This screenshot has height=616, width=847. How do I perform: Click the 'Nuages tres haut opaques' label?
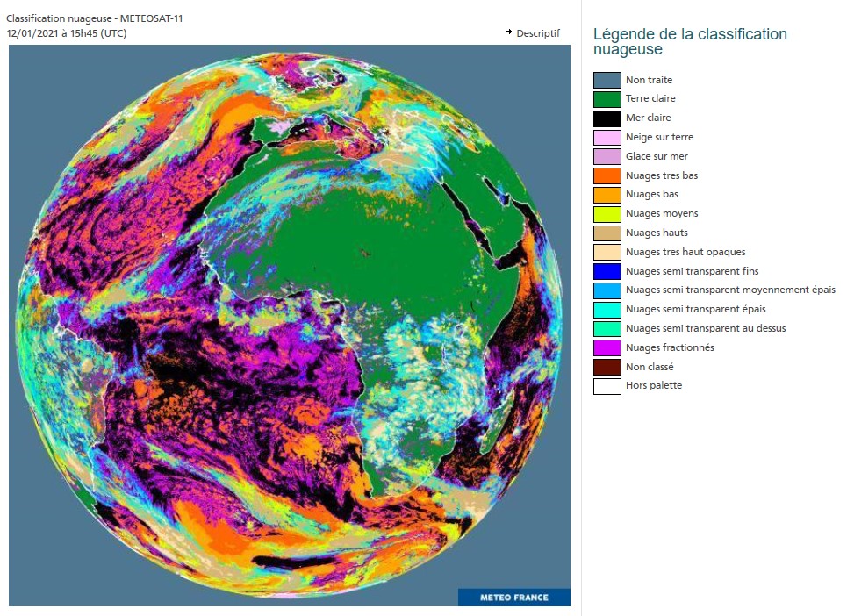coord(685,252)
